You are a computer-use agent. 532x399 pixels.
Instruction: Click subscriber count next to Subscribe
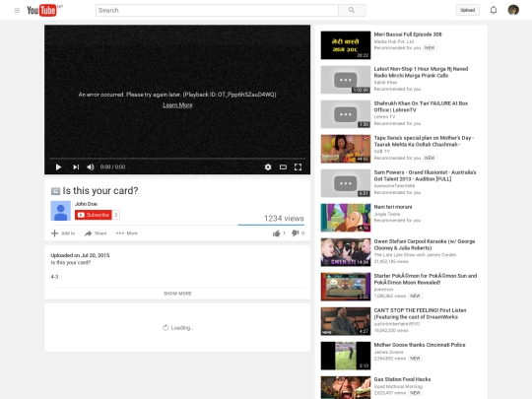click(116, 215)
